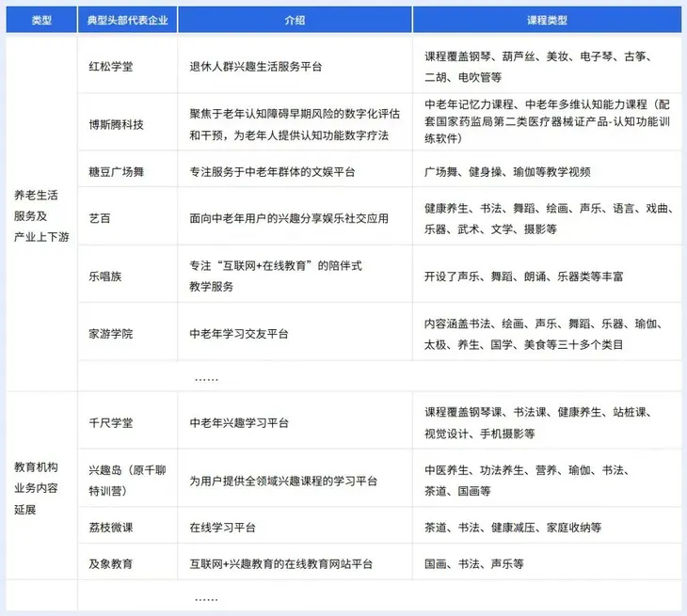Viewport: 687px width, 616px height.
Task: Click the 类型 column header
Action: [41, 20]
